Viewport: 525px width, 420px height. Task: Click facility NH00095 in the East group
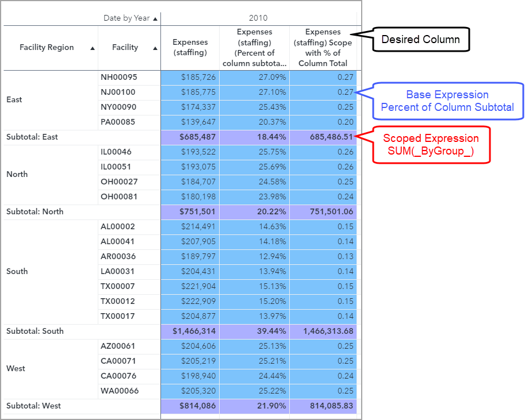118,78
